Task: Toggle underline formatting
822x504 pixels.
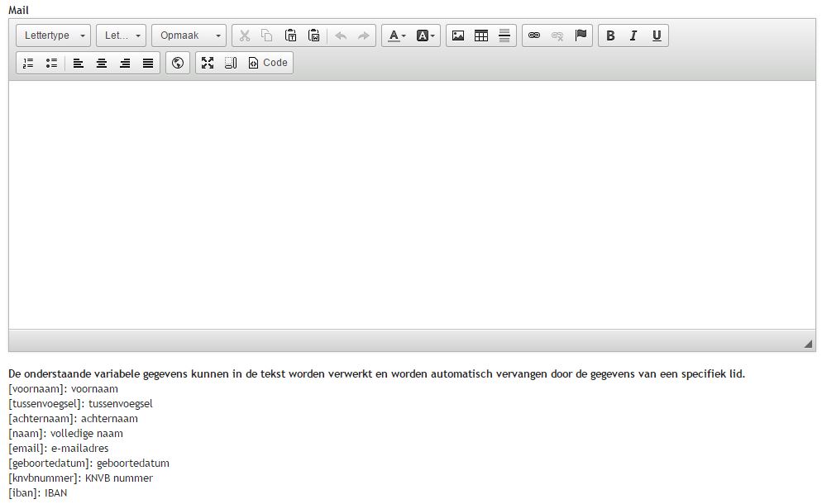Action: (x=657, y=36)
